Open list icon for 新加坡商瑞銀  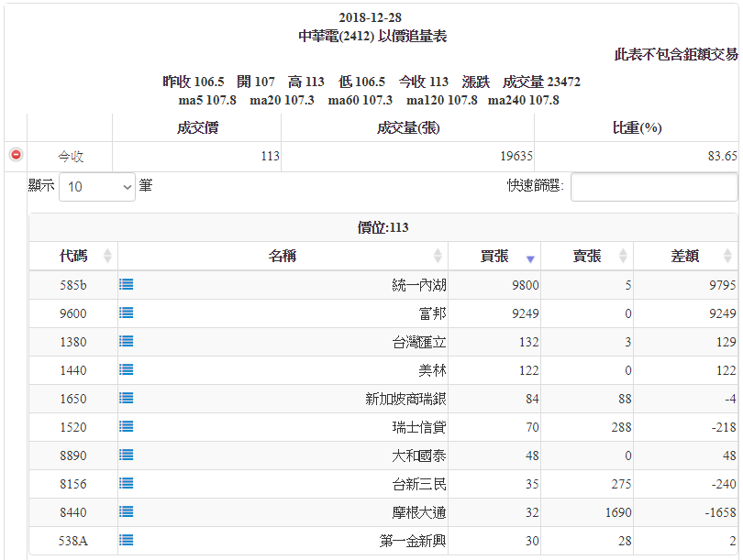[127, 399]
